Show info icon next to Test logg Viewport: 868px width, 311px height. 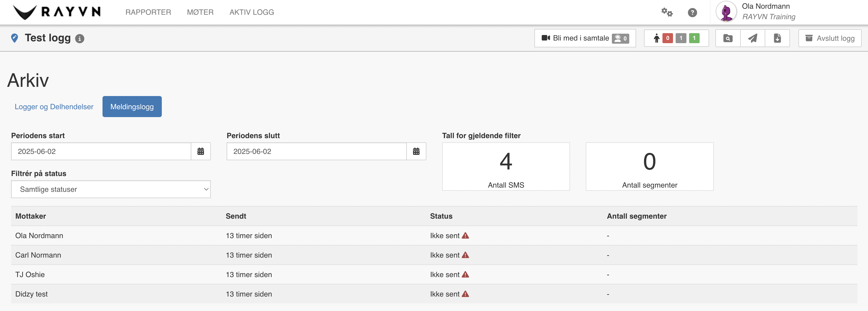tap(80, 39)
